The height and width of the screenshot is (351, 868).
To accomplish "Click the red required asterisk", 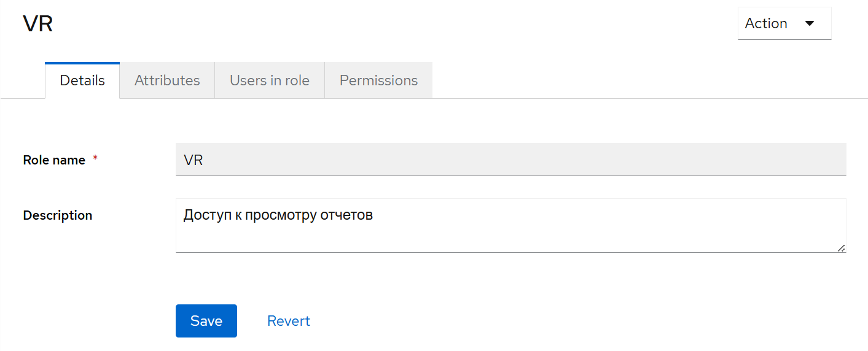I will 95,159.
